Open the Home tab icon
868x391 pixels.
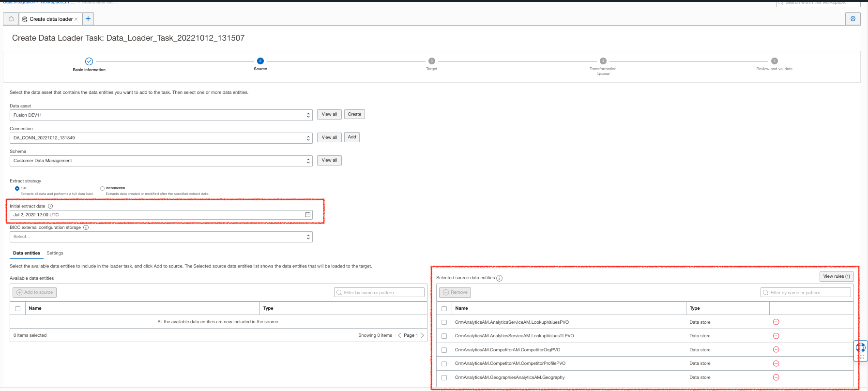tap(11, 19)
